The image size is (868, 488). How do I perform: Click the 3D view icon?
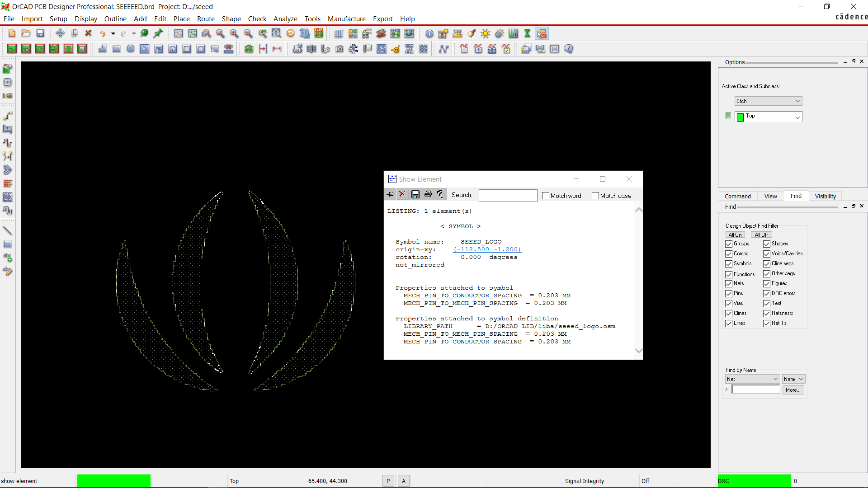pos(305,33)
